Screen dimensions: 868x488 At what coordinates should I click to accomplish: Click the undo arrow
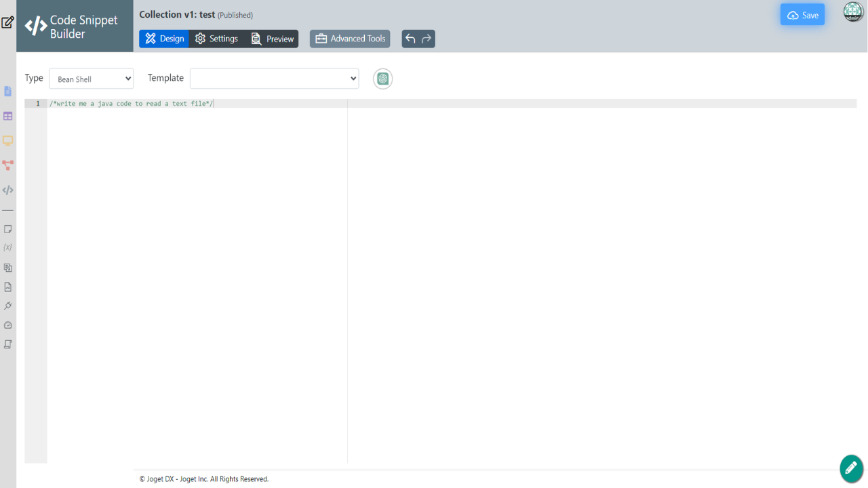(x=410, y=39)
